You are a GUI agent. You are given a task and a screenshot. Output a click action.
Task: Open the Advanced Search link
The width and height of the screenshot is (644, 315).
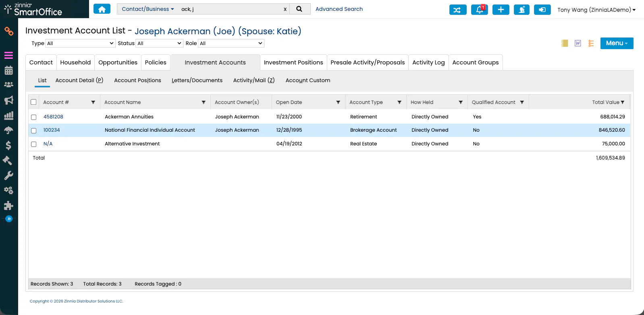click(x=339, y=9)
